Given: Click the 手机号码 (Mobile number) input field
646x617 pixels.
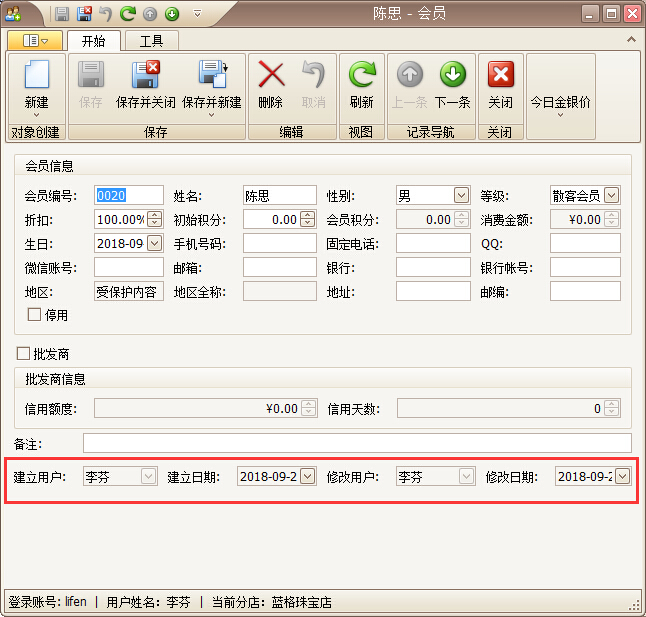Looking at the screenshot, I should pyautogui.click(x=279, y=243).
